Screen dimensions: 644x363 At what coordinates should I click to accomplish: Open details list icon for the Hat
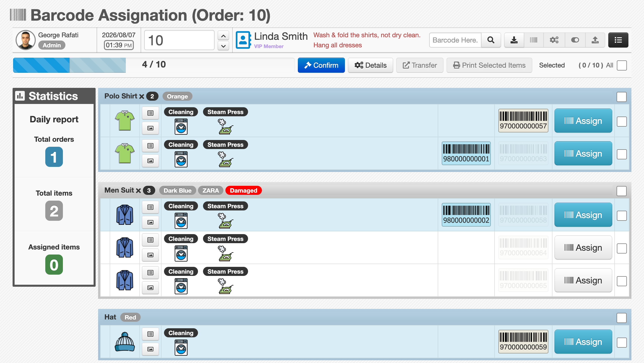coord(150,334)
